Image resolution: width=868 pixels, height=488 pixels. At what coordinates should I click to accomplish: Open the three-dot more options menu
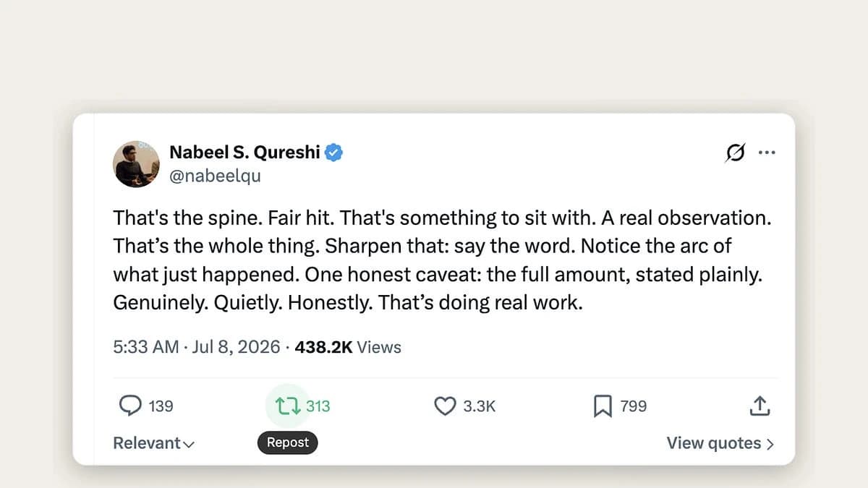[766, 153]
